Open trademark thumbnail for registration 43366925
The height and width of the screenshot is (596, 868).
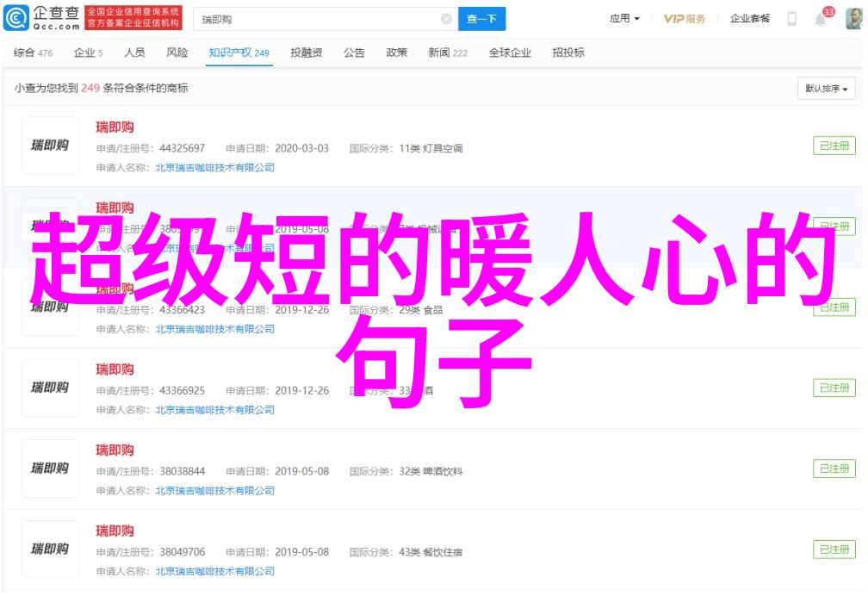[50, 388]
